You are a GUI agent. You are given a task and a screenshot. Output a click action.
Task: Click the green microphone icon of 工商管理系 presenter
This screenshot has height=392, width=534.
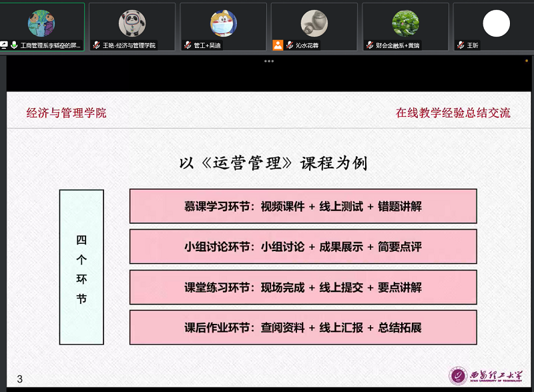(14, 45)
